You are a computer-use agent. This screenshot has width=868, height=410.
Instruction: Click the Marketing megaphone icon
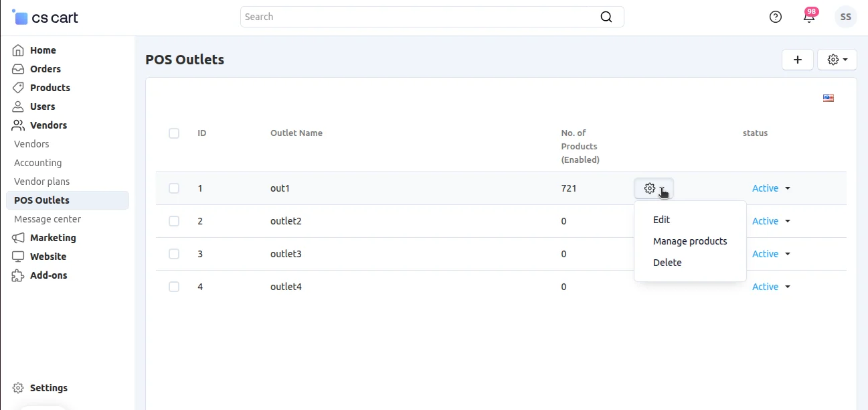point(18,238)
